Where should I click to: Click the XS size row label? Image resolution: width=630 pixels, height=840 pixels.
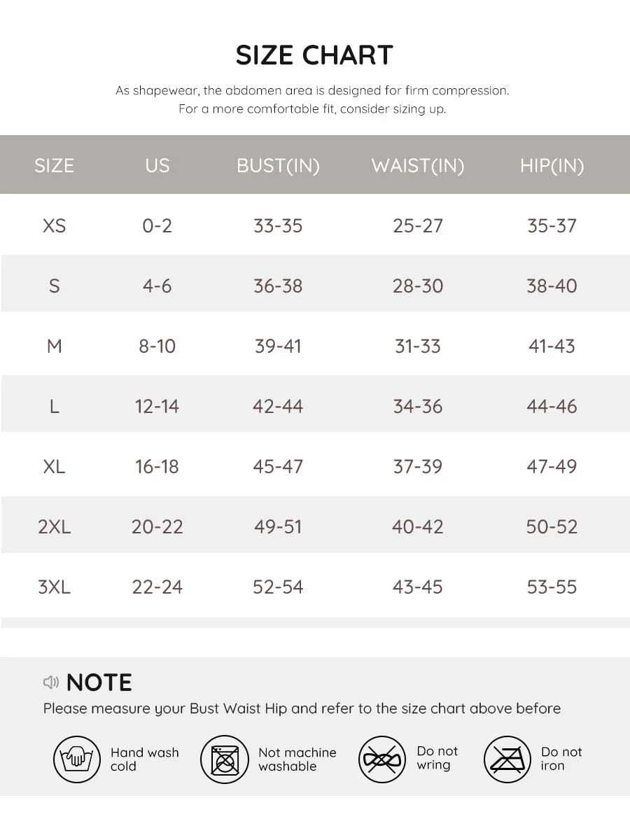point(54,225)
